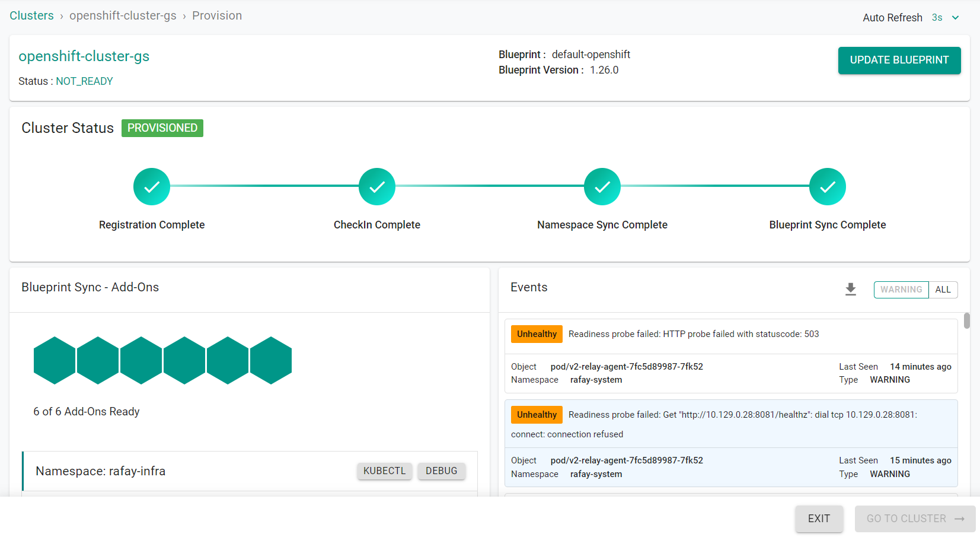Click the NOT_READY status text
The width and height of the screenshot is (980, 537).
tap(84, 81)
